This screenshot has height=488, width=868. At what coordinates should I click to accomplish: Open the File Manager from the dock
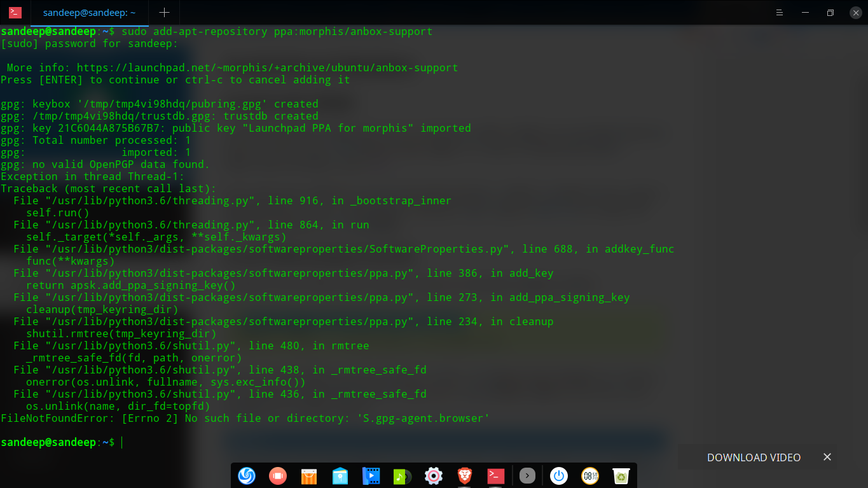coord(340,476)
